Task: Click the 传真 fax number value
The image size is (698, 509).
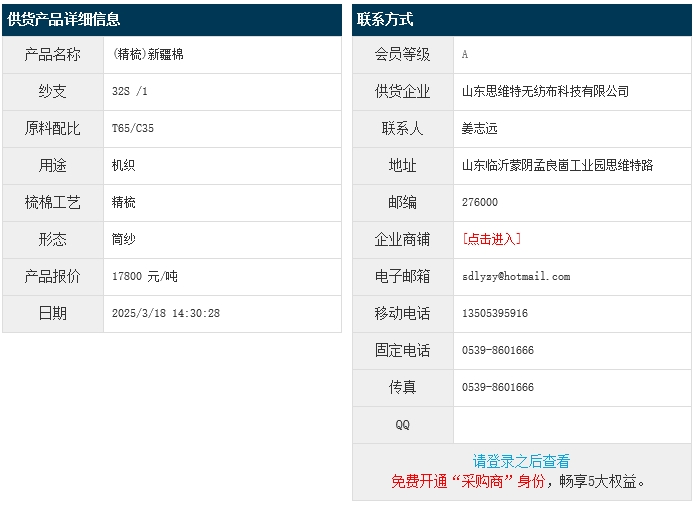Action: [497, 387]
